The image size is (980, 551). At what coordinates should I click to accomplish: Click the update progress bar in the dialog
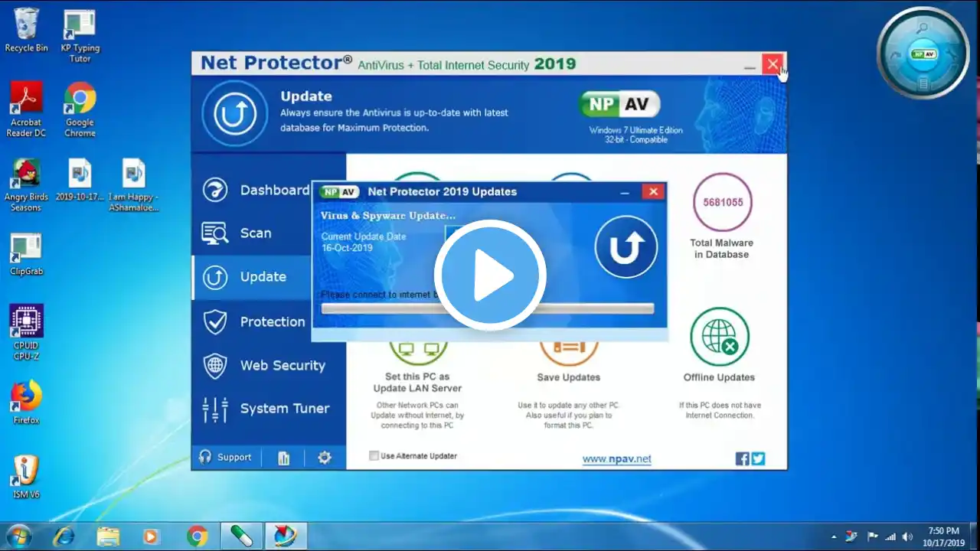click(x=488, y=308)
